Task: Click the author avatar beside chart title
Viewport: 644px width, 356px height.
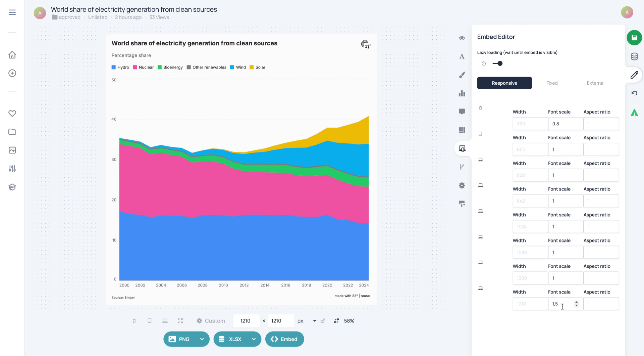Action: coord(40,13)
